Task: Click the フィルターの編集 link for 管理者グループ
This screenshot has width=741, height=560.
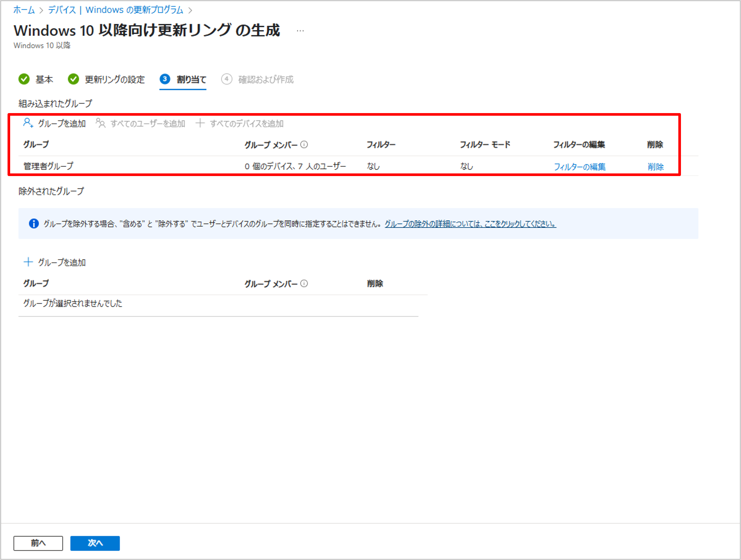Action: (579, 166)
